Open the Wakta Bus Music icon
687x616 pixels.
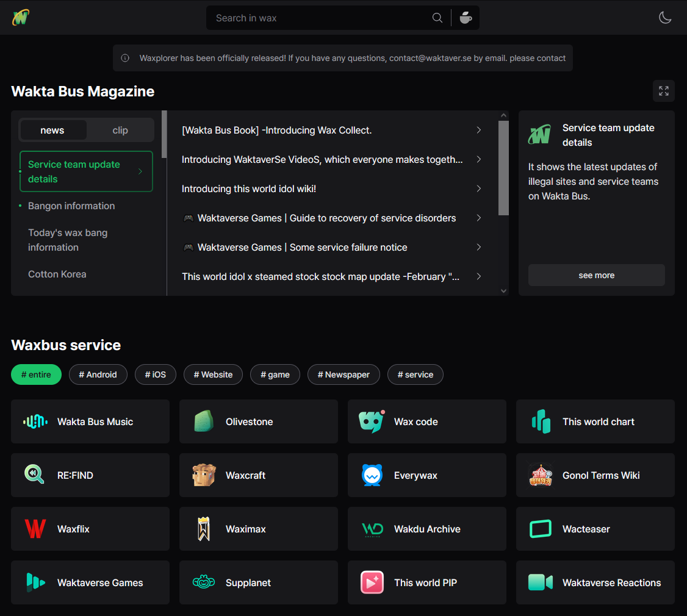click(35, 421)
